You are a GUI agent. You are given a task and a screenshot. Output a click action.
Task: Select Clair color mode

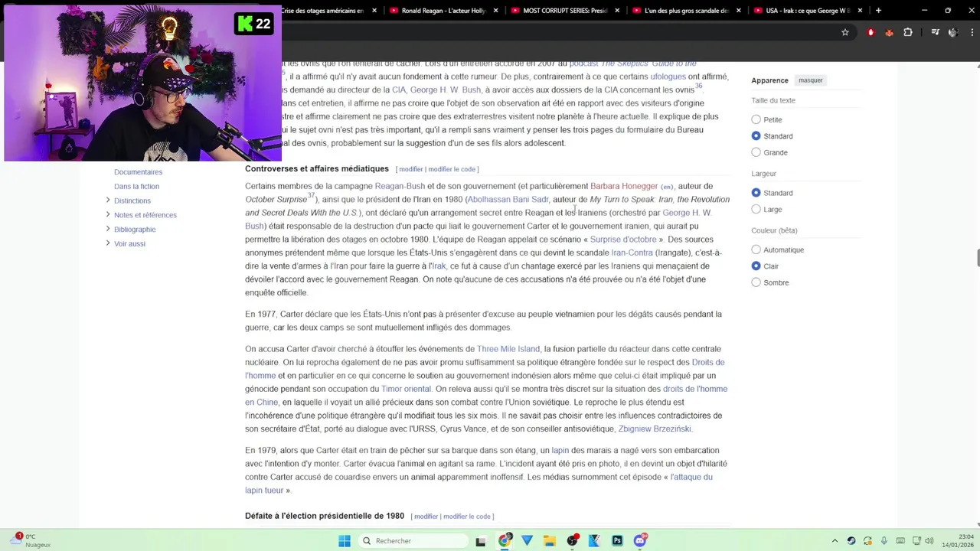(x=756, y=266)
